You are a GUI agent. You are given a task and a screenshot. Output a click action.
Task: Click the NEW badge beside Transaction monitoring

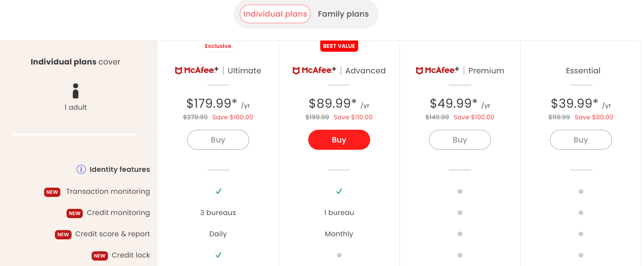pos(52,192)
